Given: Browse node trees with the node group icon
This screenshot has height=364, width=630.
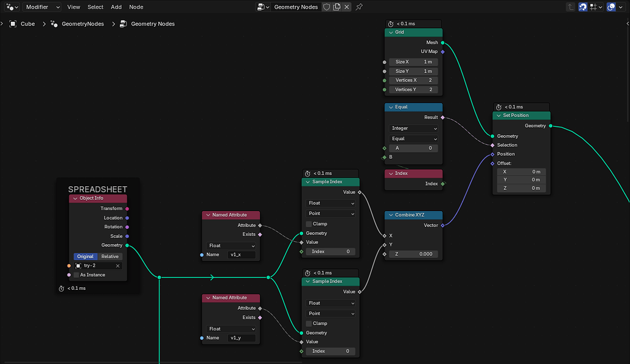Looking at the screenshot, I should coord(263,7).
